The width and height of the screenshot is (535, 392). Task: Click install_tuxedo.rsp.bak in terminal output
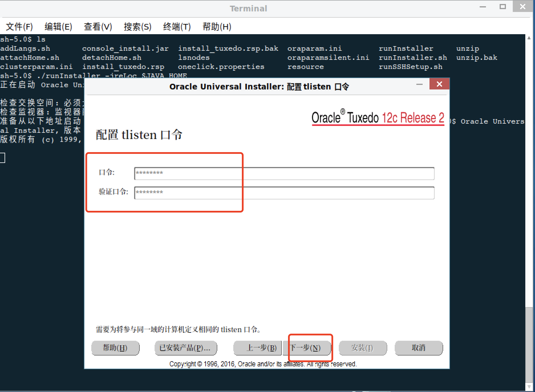[x=228, y=48]
